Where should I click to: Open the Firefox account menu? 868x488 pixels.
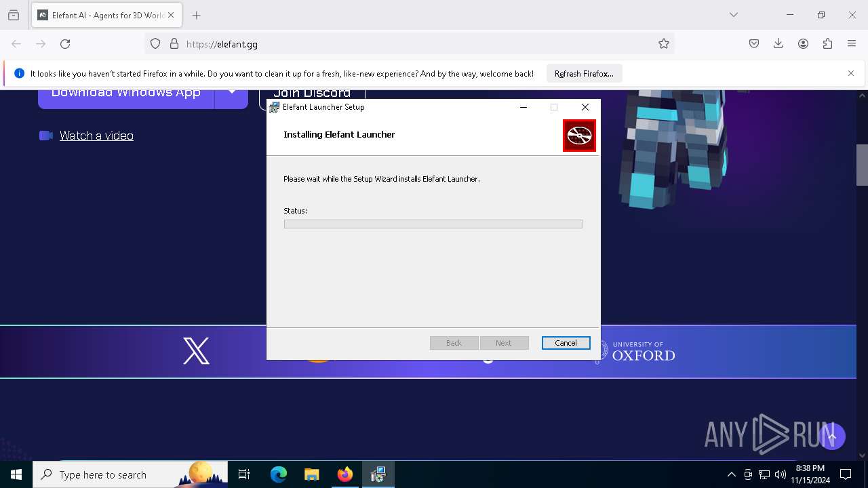[x=803, y=44]
